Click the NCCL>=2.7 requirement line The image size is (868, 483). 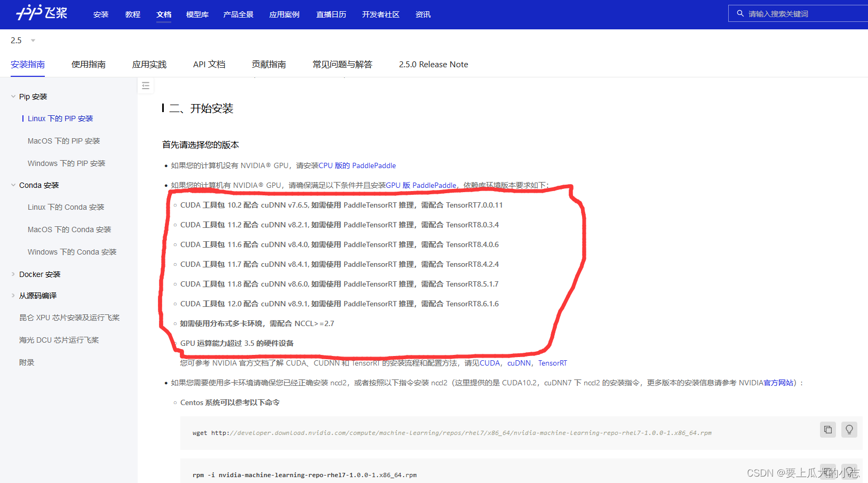(257, 323)
